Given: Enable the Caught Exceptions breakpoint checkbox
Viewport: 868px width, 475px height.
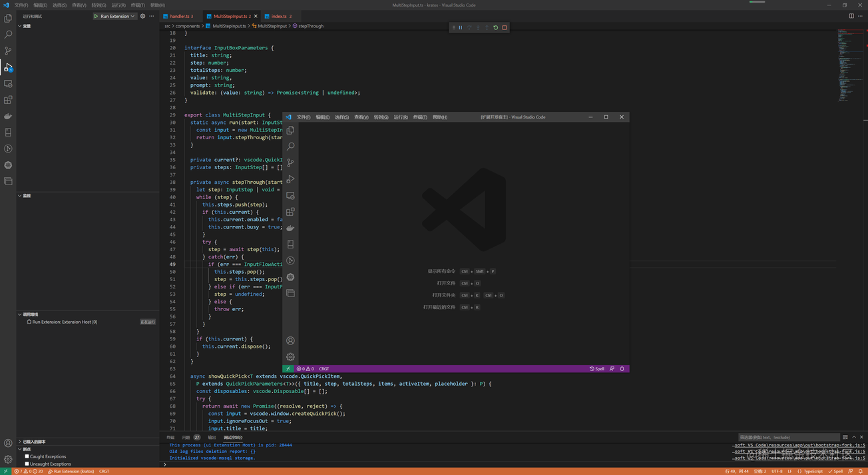Looking at the screenshot, I should pos(27,456).
